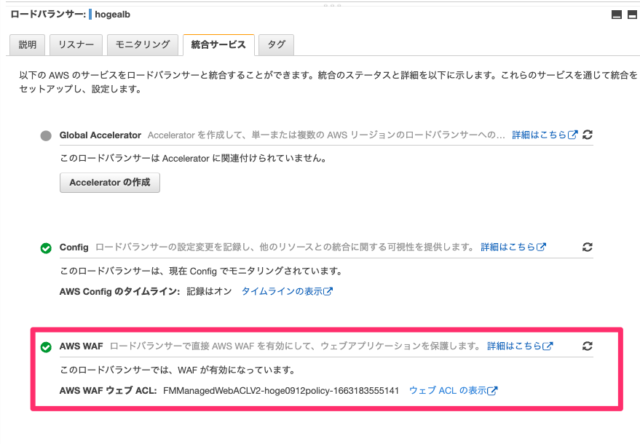This screenshot has height=444, width=640.
Task: Click the AWS WAF ウェブ ACL label
Action: click(x=108, y=391)
